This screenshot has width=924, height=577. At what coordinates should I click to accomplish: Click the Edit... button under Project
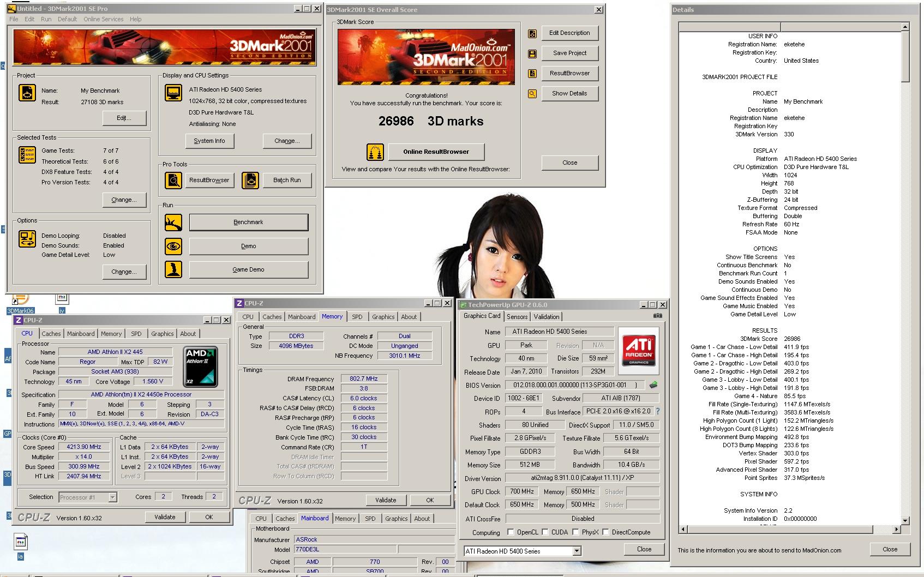coord(124,118)
